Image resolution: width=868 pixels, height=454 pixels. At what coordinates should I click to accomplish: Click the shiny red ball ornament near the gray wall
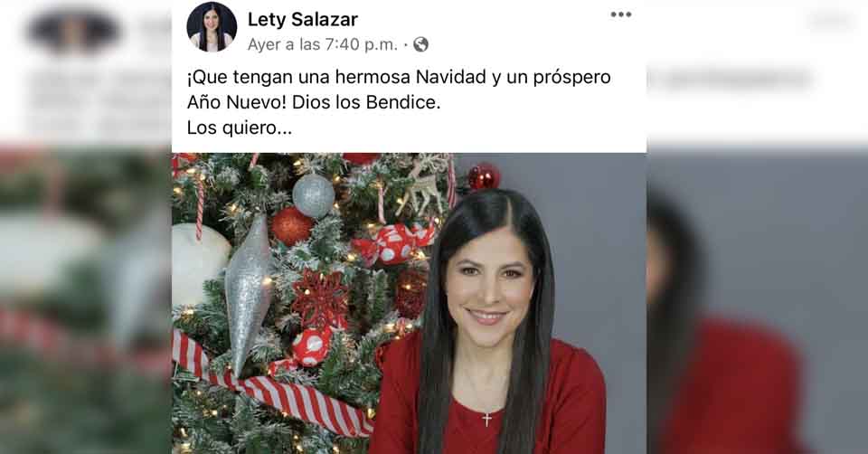pos(484,176)
